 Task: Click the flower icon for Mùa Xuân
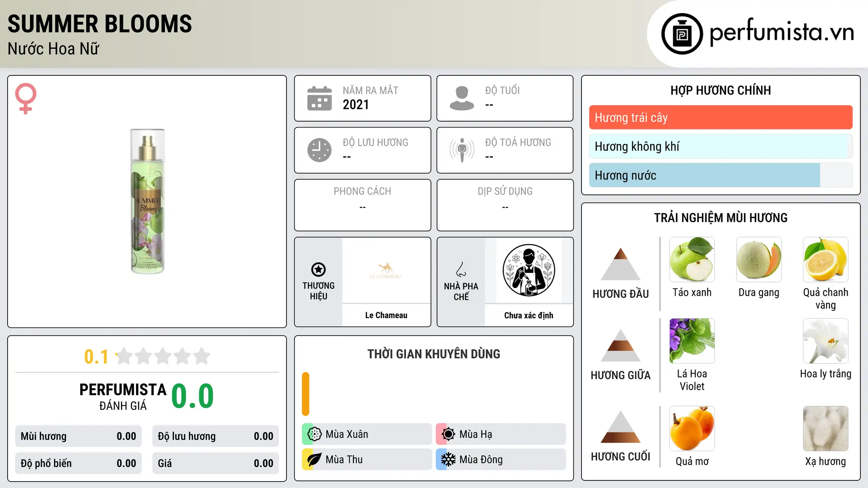pyautogui.click(x=314, y=434)
